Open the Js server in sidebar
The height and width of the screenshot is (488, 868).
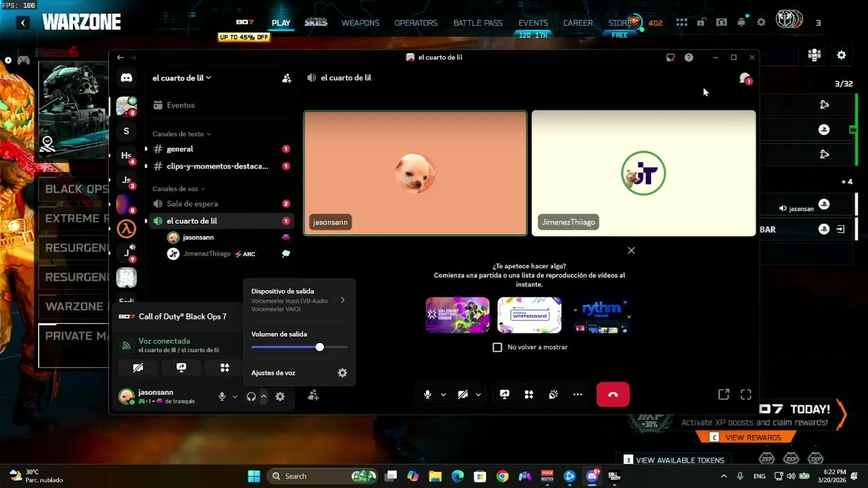[x=126, y=180]
